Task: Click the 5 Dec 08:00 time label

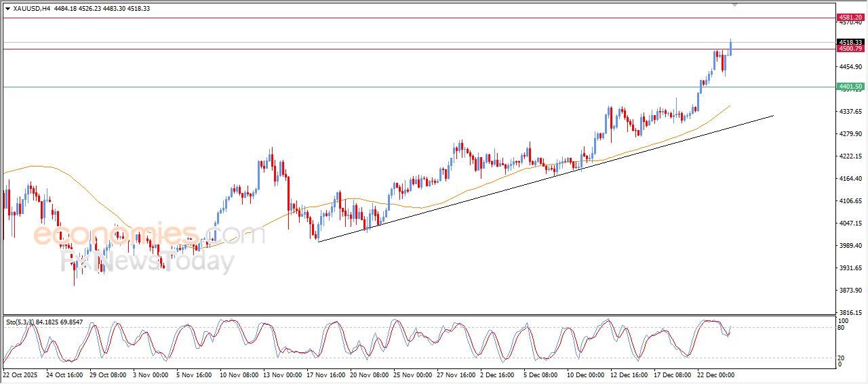Action: [x=540, y=374]
